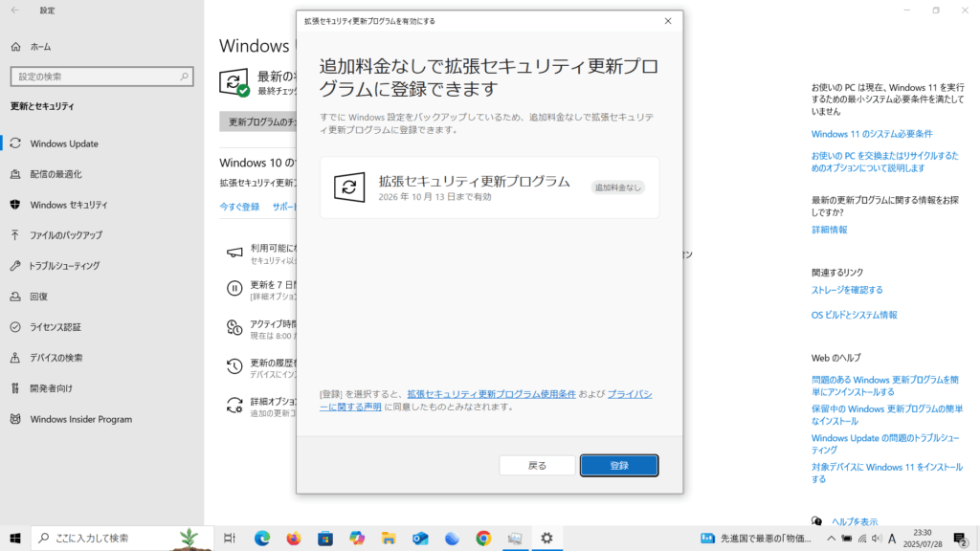
Task: Launch Microsoft Edge from the taskbar
Action: tap(262, 538)
